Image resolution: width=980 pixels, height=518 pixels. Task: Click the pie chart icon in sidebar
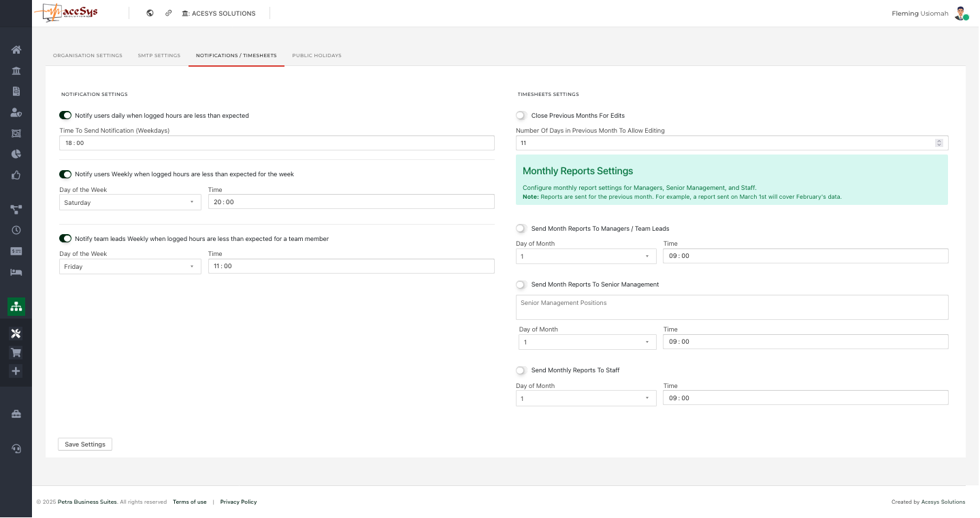(16, 154)
